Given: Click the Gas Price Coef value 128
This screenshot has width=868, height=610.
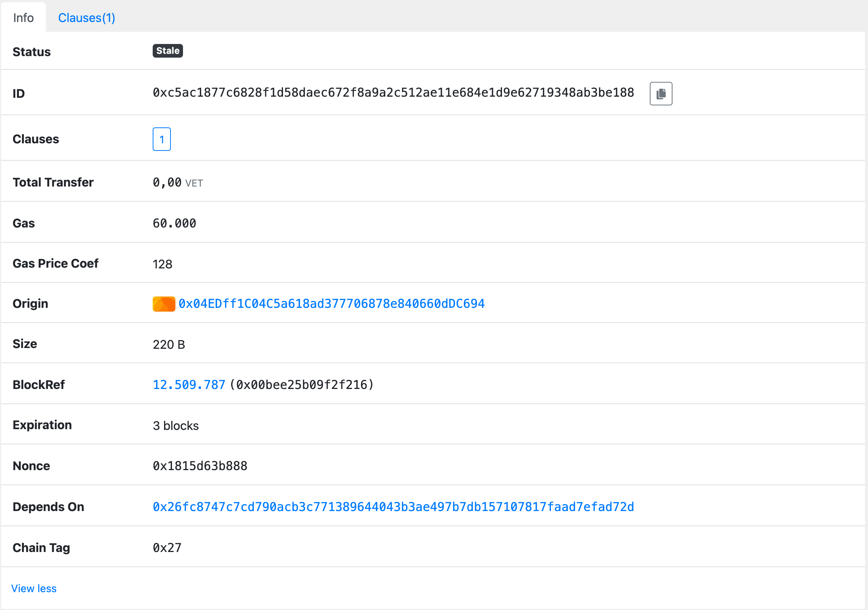Looking at the screenshot, I should click(162, 264).
